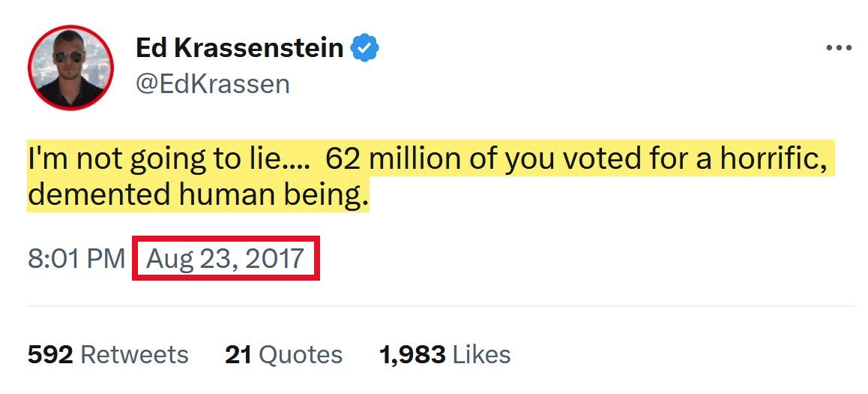Screen dimensions: 868x394
Task: Open the 21 Quotes list
Action: [283, 354]
